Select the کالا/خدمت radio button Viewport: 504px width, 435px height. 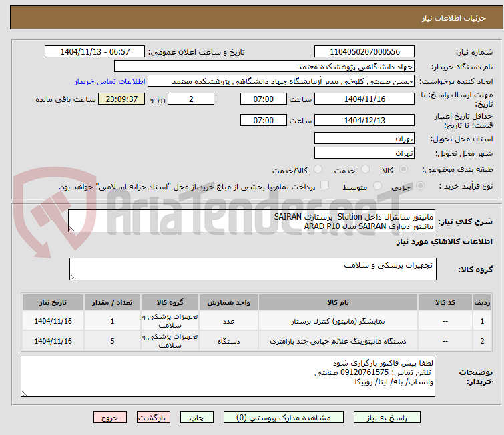pos(318,169)
